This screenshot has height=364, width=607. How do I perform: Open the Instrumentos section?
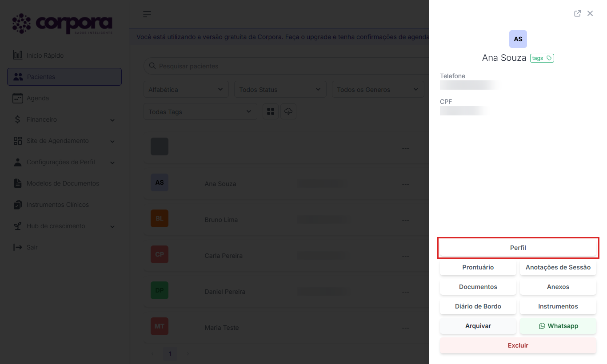[558, 306]
